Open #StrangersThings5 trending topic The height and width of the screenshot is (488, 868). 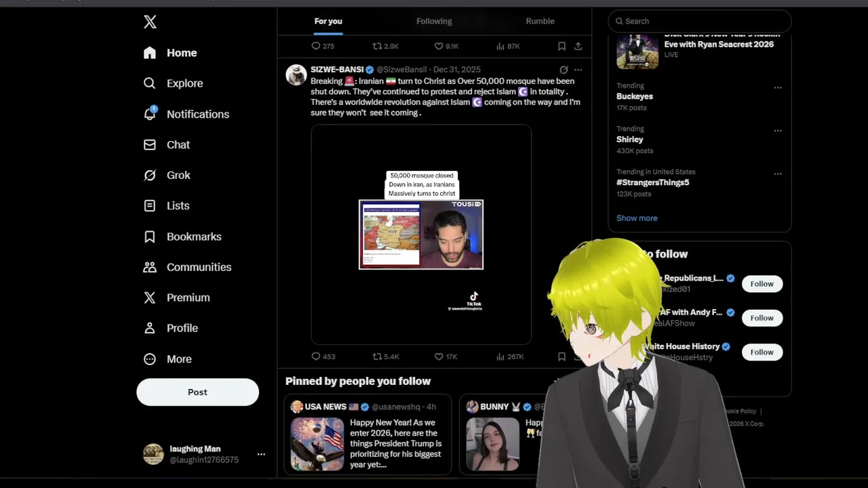(x=653, y=182)
